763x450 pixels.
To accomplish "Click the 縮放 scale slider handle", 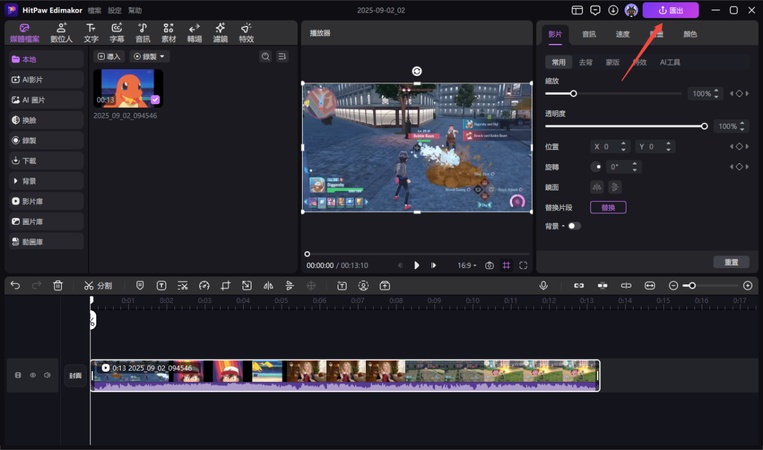I will coord(573,93).
